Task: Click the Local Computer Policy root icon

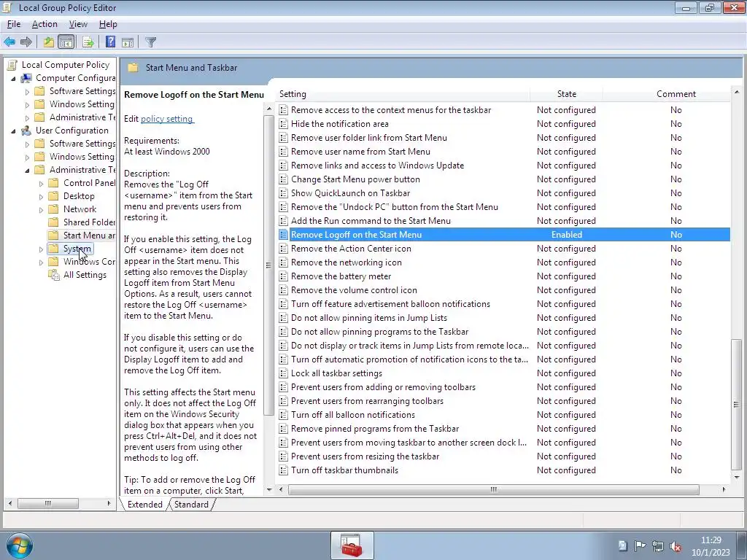Action: pyautogui.click(x=12, y=65)
